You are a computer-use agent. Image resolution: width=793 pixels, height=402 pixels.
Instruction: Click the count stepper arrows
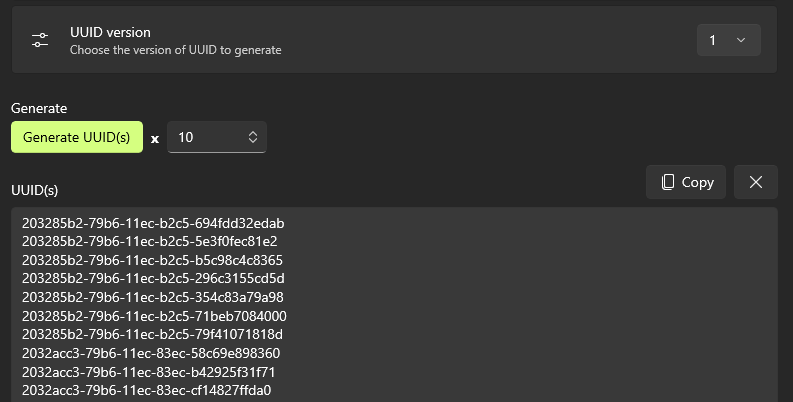click(x=253, y=137)
